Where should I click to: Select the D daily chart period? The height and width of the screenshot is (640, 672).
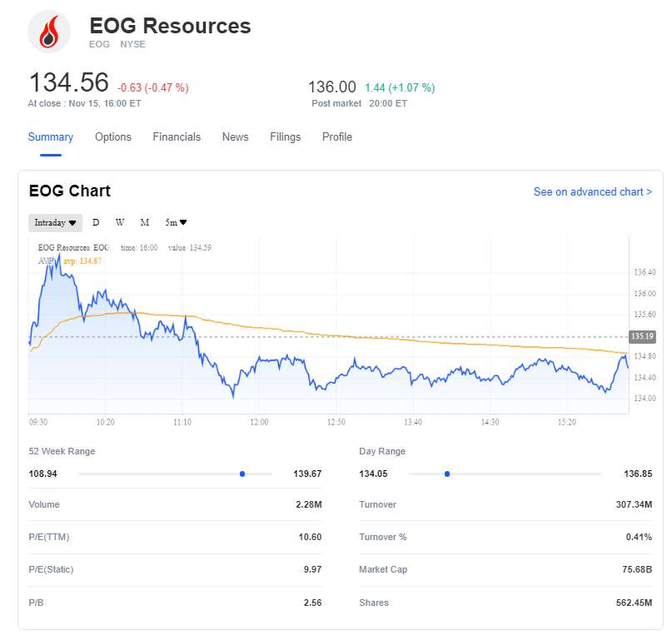tap(96, 222)
